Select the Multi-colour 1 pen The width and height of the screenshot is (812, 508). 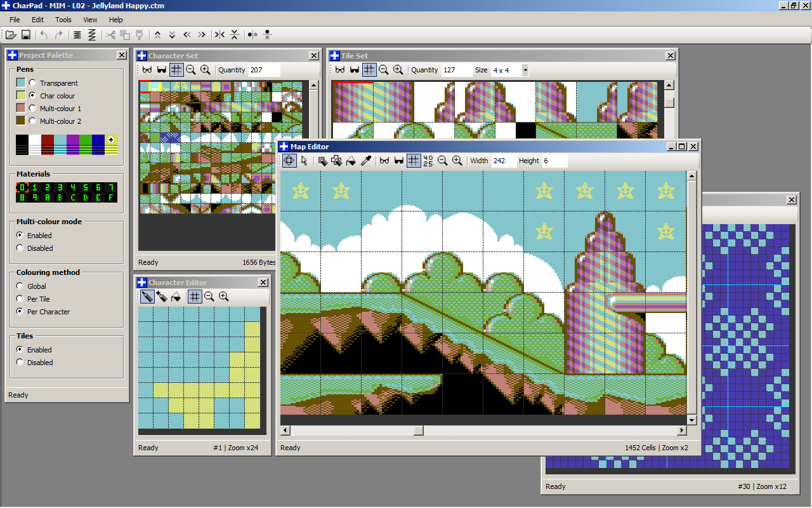[32, 108]
